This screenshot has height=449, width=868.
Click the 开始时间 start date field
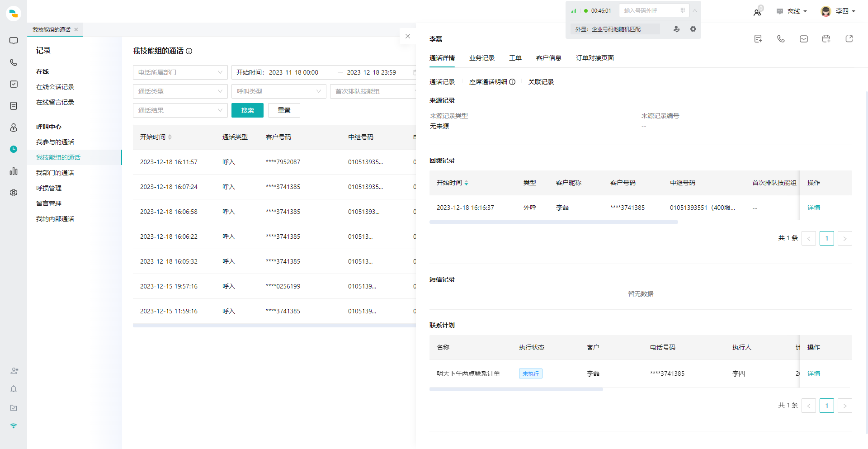[293, 72]
